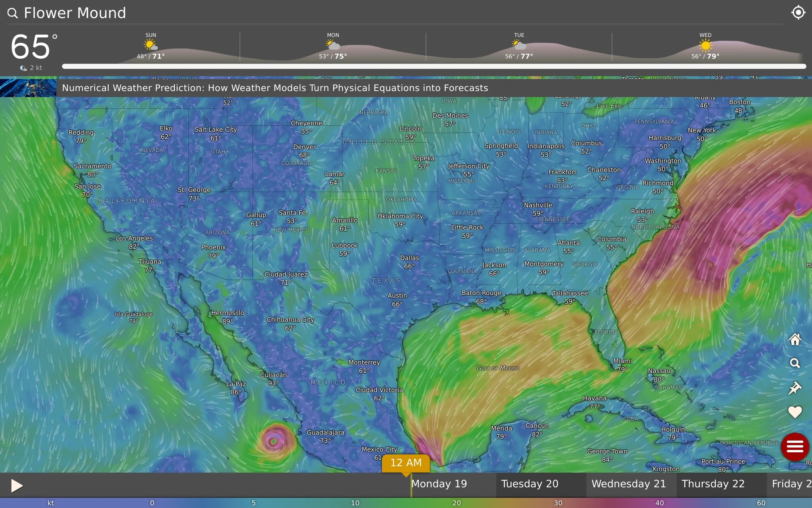Click Tuesday partly cloudy forecast icon
812x508 pixels.
(519, 45)
